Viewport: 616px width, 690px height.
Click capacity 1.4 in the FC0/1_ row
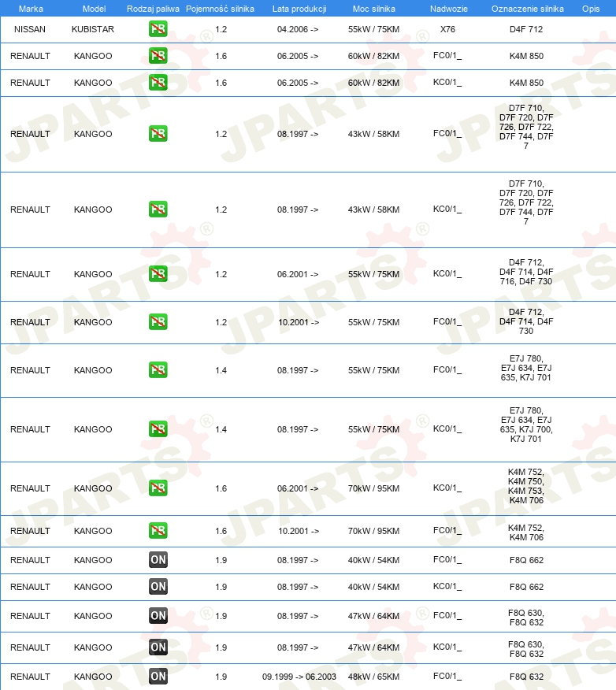221,370
